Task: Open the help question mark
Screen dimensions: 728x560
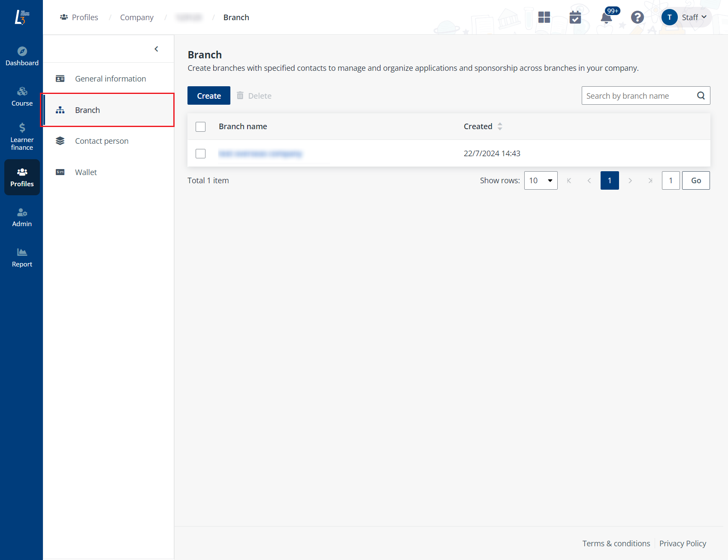Action: point(637,17)
